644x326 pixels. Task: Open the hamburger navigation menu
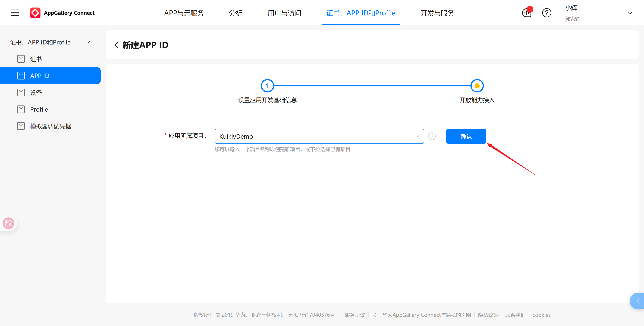click(x=15, y=13)
